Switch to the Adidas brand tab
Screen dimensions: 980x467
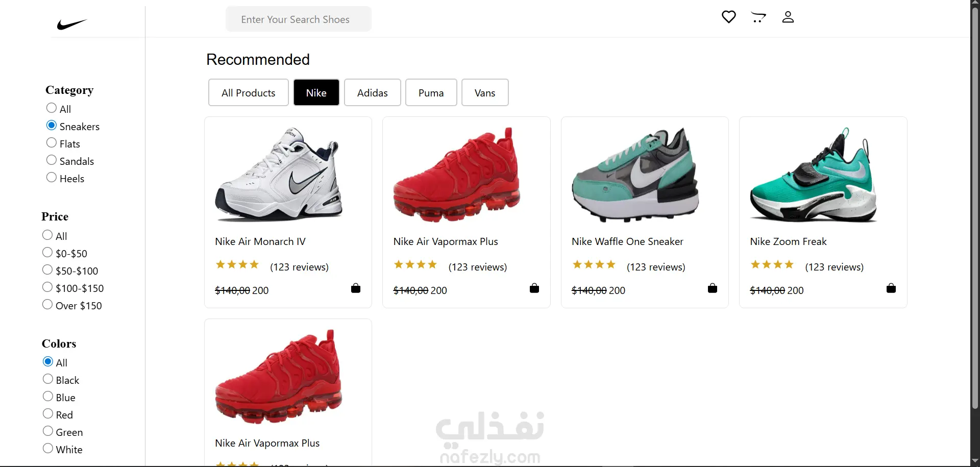click(373, 92)
